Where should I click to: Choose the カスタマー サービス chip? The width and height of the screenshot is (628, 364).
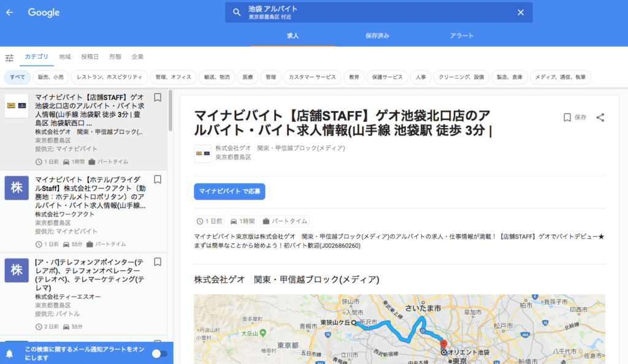point(312,77)
